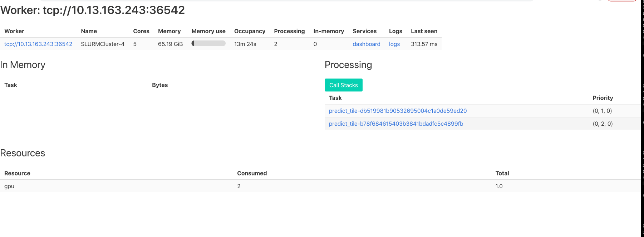This screenshot has height=237, width=644.
Task: Click the Occupancy column header
Action: (x=250, y=31)
